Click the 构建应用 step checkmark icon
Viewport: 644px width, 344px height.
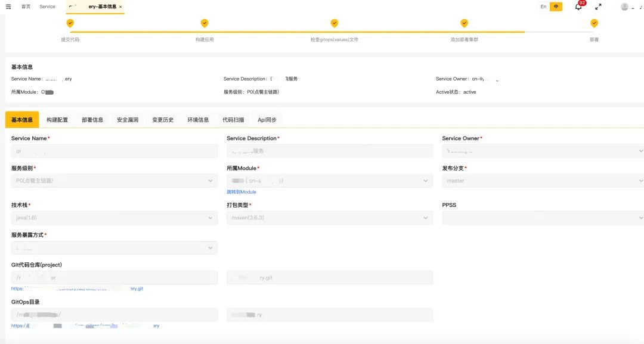(x=205, y=23)
